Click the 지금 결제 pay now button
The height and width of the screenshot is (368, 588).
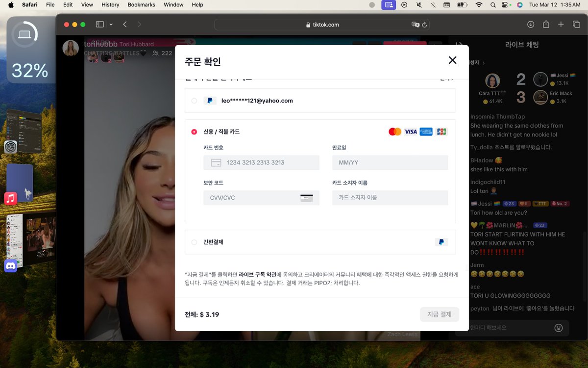click(440, 315)
